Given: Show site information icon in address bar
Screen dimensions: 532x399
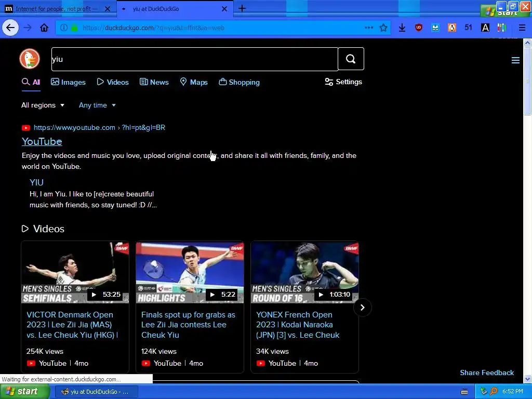Looking at the screenshot, I should (x=64, y=28).
